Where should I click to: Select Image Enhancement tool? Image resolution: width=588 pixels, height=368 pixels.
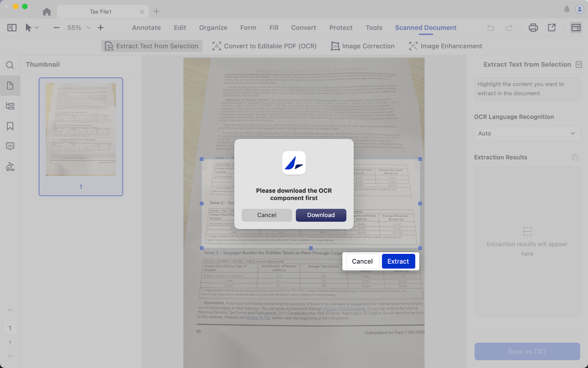coord(445,46)
